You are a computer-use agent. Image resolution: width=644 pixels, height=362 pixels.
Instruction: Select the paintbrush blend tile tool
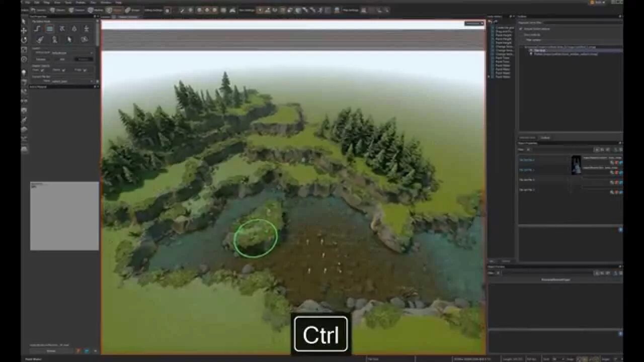coord(40,40)
